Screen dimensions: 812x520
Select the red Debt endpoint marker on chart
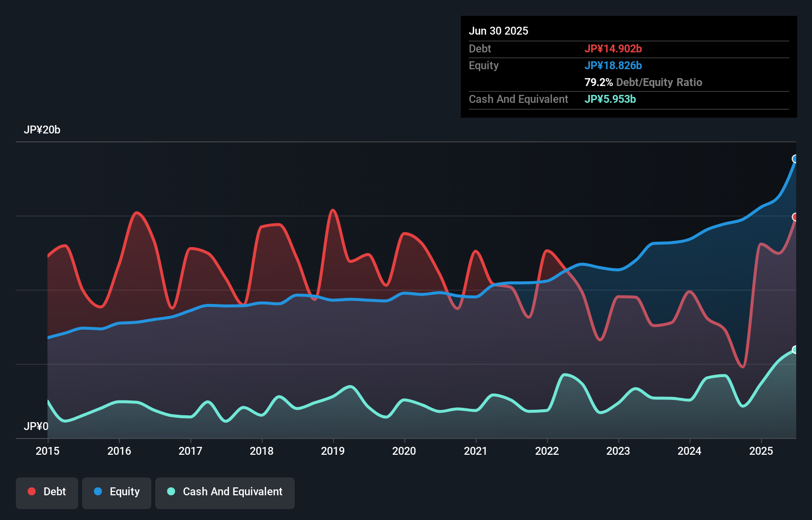795,217
